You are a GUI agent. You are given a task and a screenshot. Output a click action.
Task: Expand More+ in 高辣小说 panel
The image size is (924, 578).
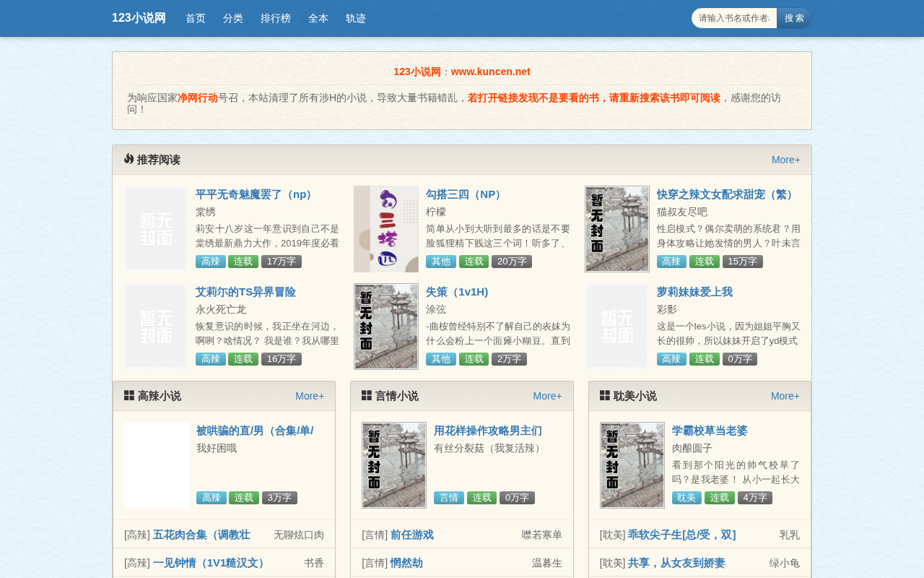pos(310,396)
